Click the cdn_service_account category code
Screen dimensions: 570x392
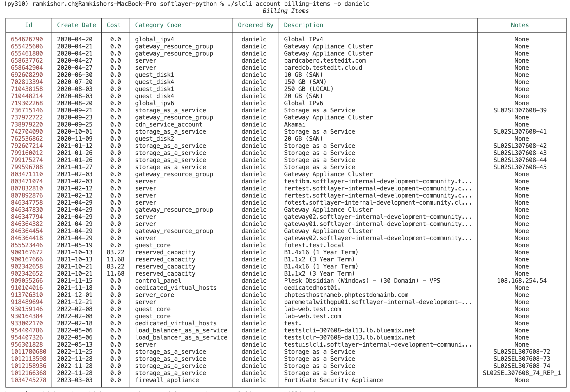169,124
